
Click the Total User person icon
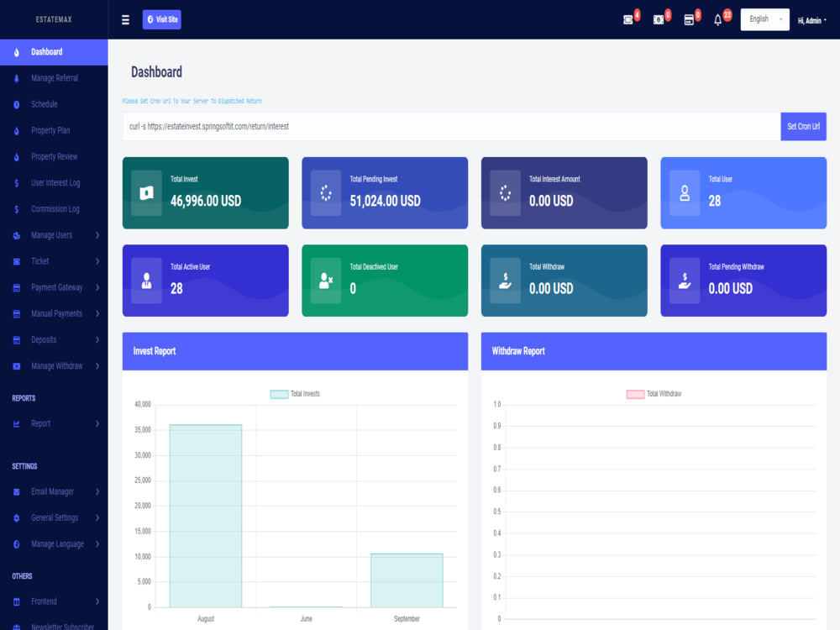pos(685,193)
